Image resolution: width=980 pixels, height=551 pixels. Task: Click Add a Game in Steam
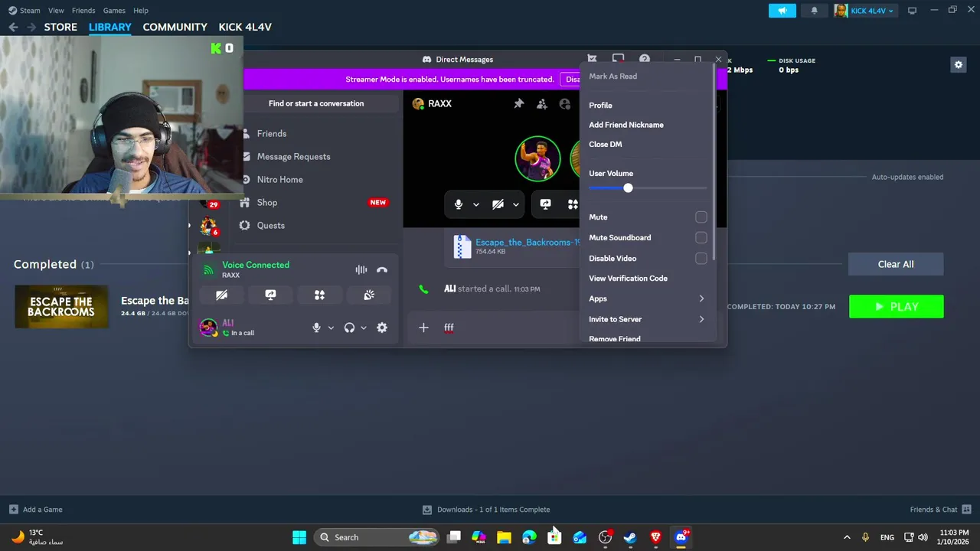(x=36, y=509)
